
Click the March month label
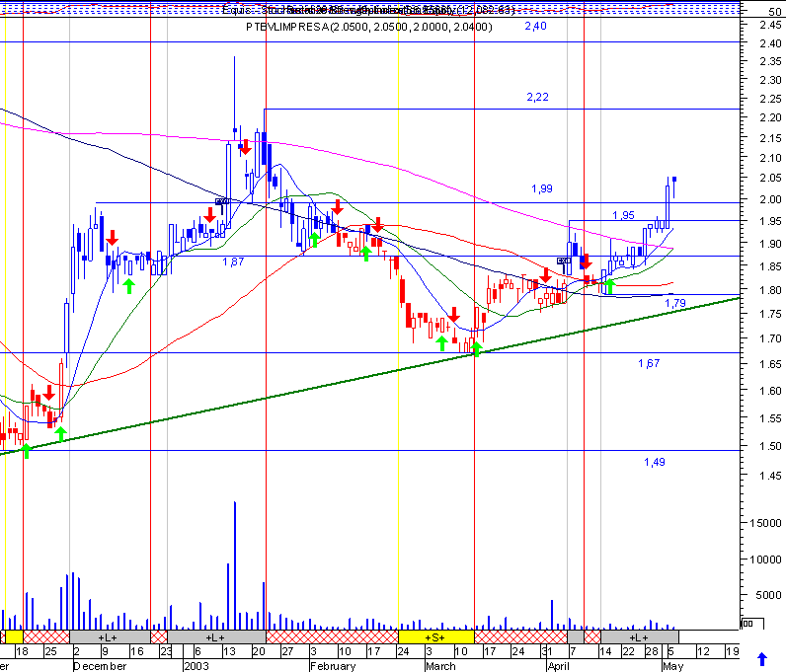click(x=440, y=666)
